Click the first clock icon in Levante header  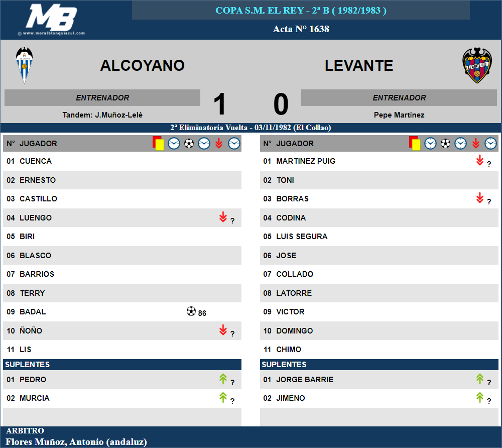[430, 144]
